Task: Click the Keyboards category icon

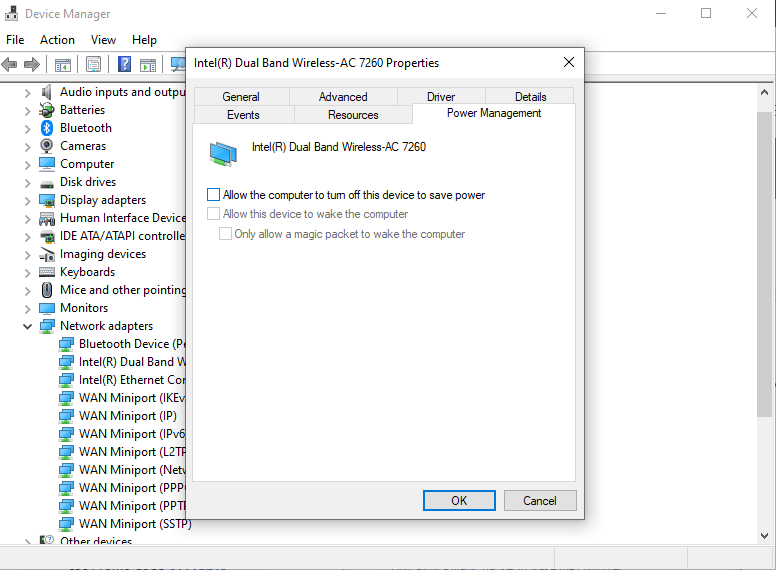Action: 47,272
